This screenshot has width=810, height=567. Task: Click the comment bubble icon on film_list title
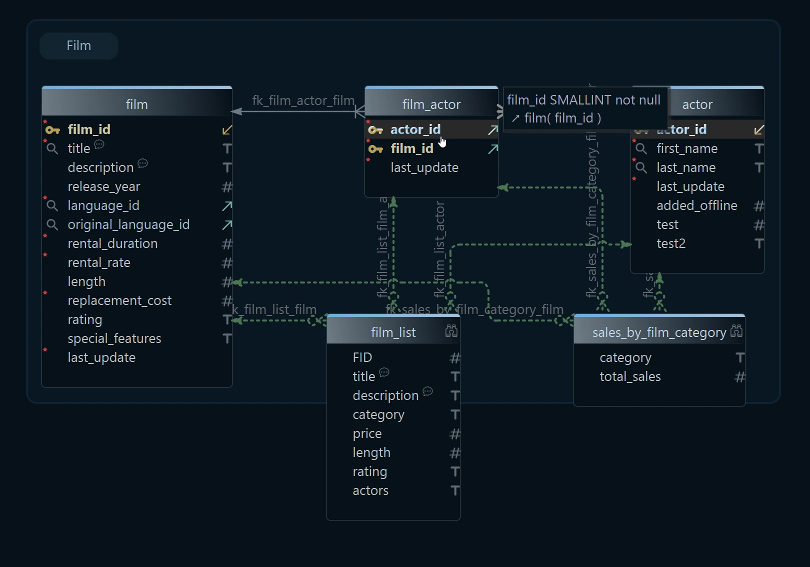pos(384,372)
